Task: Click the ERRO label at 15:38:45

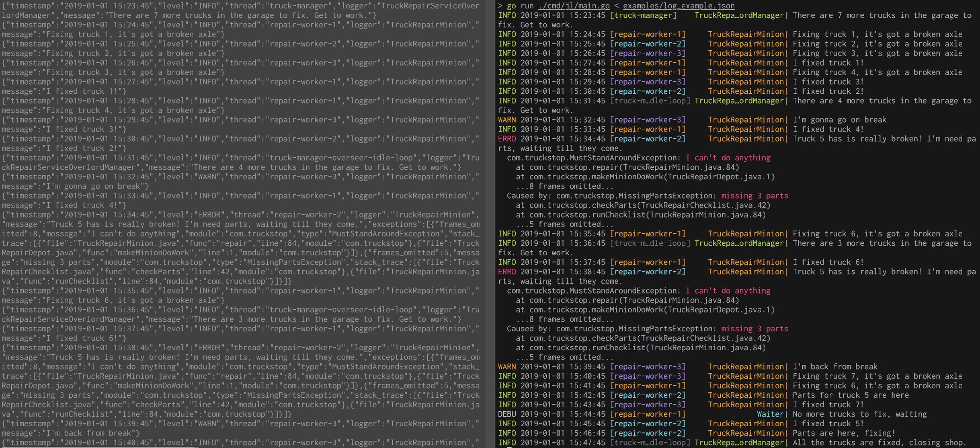Action: pyautogui.click(x=507, y=271)
